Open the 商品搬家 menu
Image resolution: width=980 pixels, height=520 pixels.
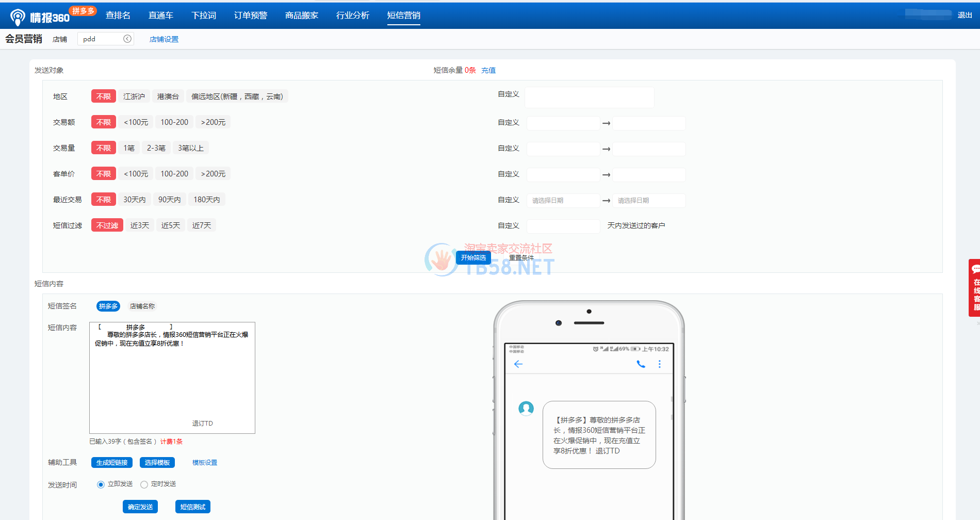(302, 15)
